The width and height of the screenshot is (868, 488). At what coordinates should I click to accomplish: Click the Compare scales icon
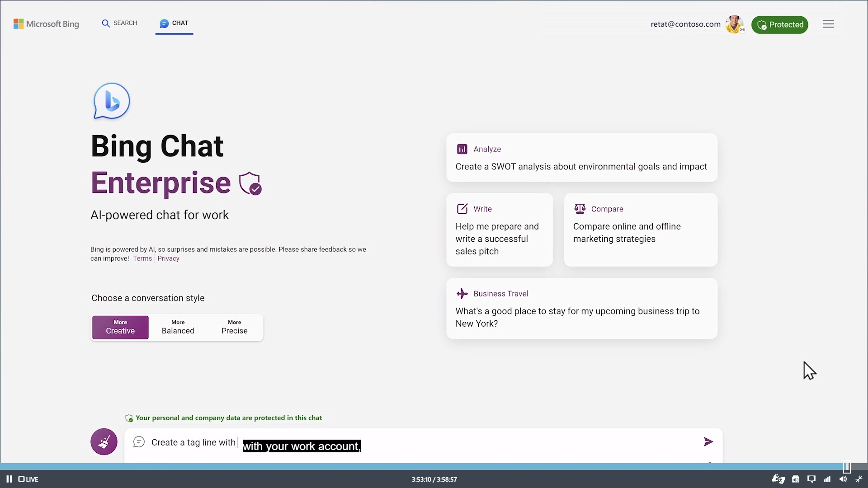click(579, 208)
